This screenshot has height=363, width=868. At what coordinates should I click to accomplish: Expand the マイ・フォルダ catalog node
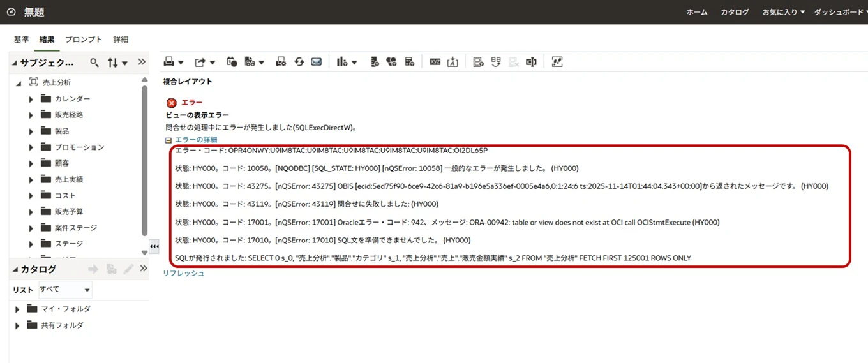click(x=18, y=309)
